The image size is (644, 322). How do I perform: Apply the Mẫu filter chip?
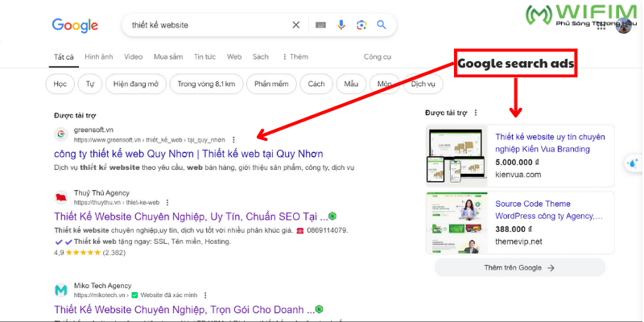[351, 85]
